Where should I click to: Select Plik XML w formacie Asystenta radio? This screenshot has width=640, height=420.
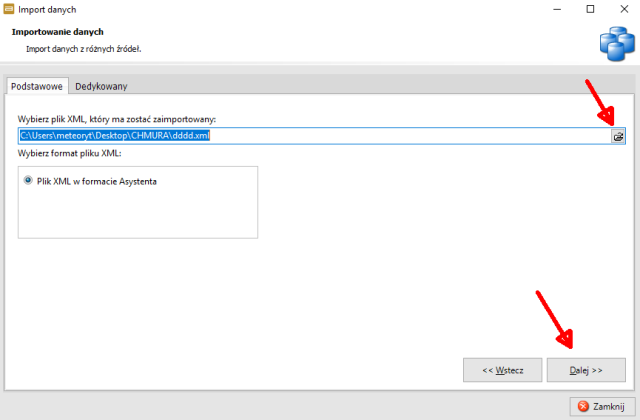pos(28,180)
